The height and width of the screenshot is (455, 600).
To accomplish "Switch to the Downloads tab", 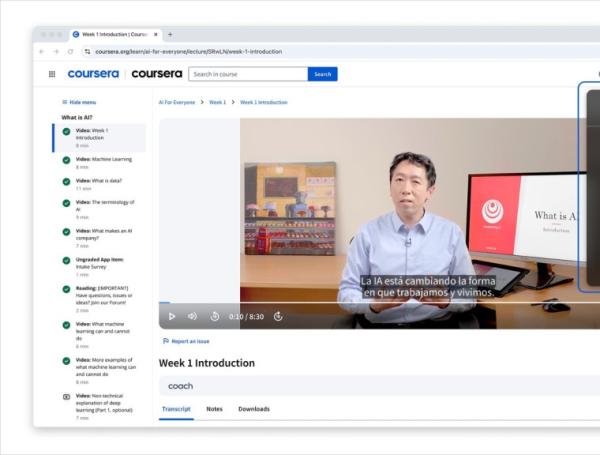I will (x=254, y=409).
